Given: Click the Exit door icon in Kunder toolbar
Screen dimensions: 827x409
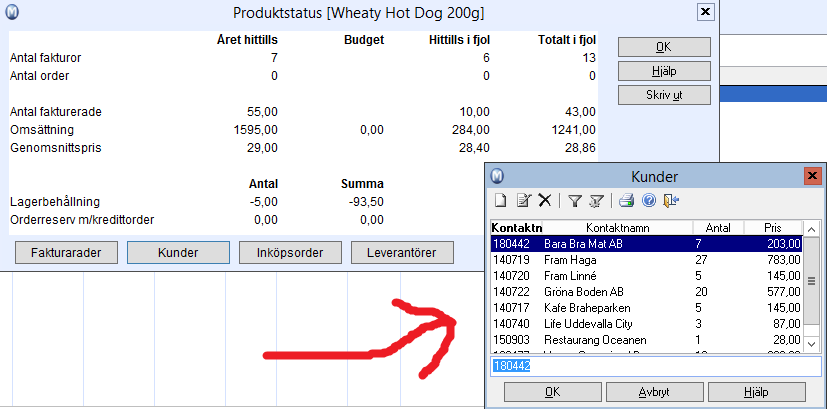Looking at the screenshot, I should point(670,201).
